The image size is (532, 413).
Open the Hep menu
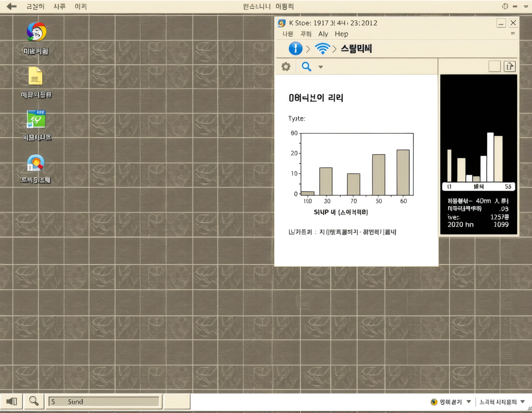click(341, 34)
